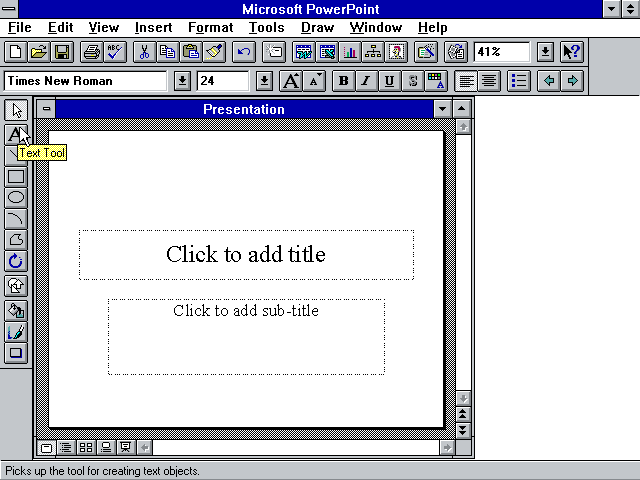Insert Microsoft Excel worksheet icon
Viewport: 640px width, 480px height.
coord(327,52)
